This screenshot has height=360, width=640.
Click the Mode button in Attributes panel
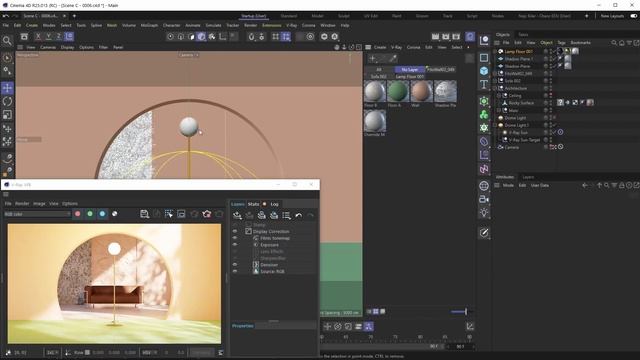click(x=508, y=185)
